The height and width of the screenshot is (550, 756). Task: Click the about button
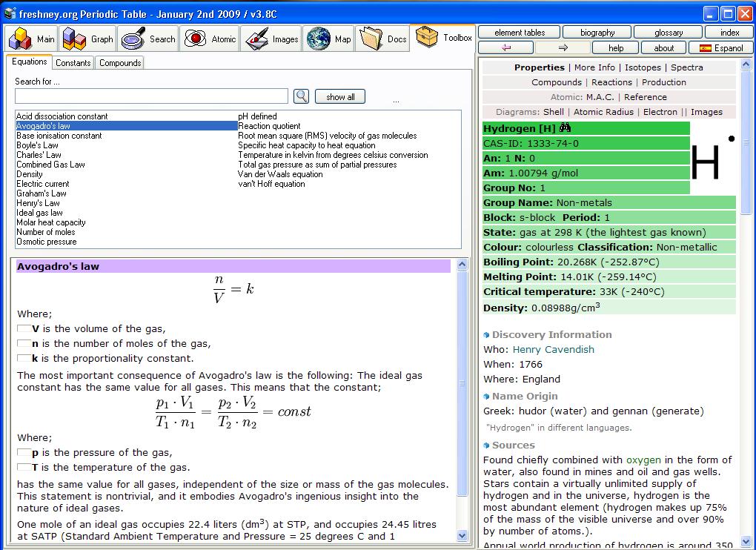coord(664,47)
